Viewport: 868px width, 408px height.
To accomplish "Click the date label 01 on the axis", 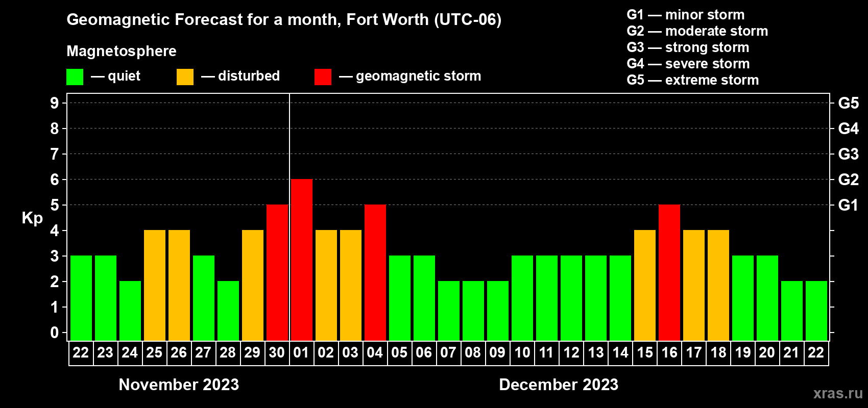I will point(301,352).
